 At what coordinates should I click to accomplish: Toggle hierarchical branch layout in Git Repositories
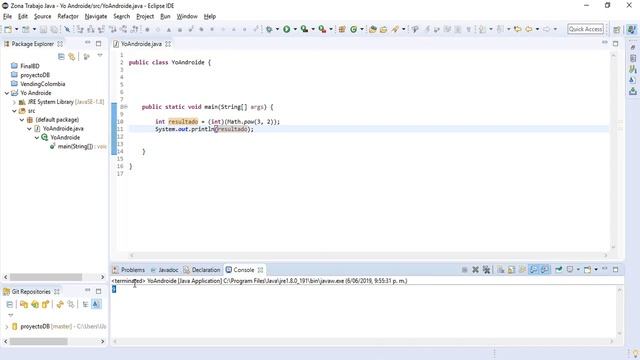(x=85, y=304)
